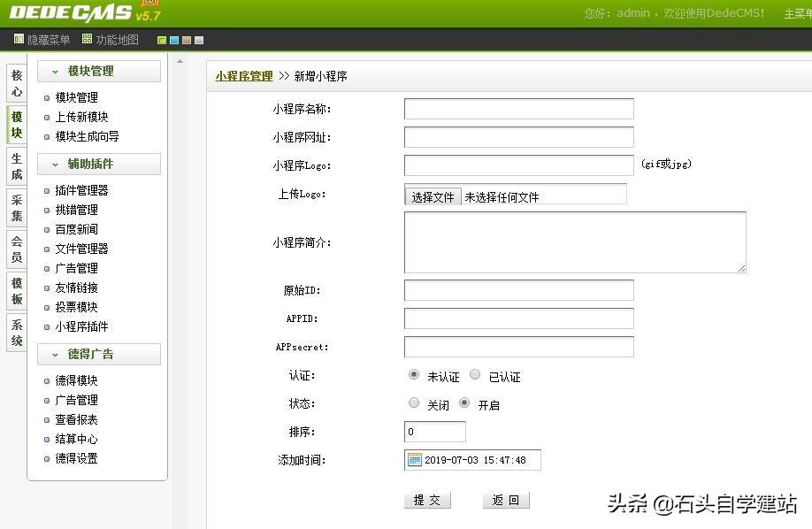Open 文件管理器 menu item
The width and height of the screenshot is (812, 529).
[81, 249]
